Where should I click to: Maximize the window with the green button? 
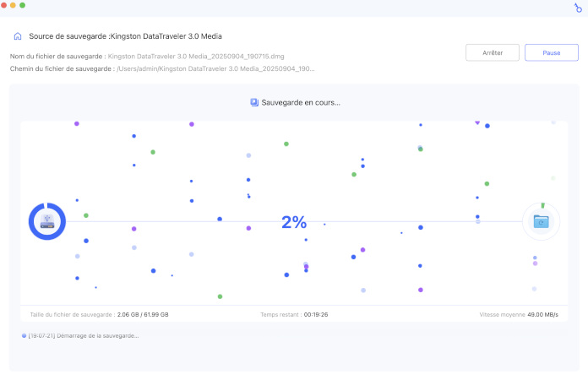pos(23,5)
